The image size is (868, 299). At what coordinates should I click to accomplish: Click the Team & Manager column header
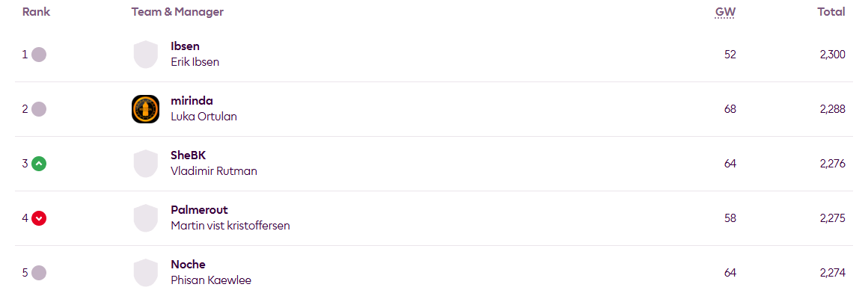pos(177,12)
